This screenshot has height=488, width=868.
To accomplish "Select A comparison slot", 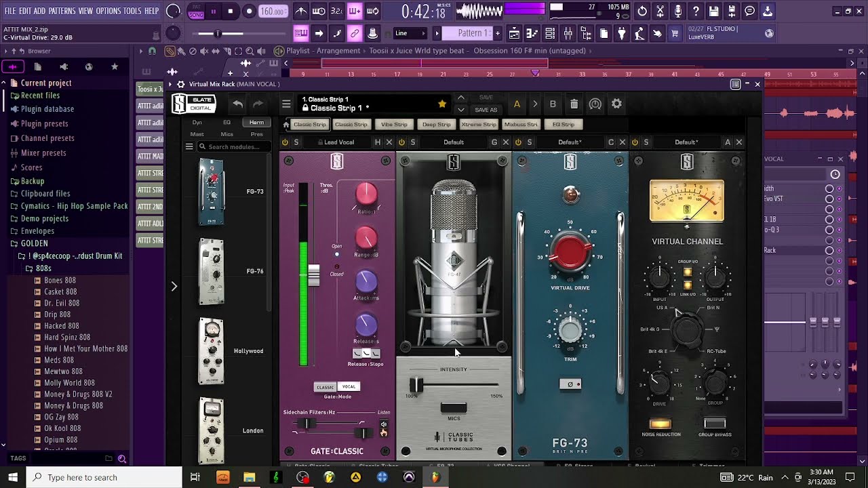I will point(517,104).
